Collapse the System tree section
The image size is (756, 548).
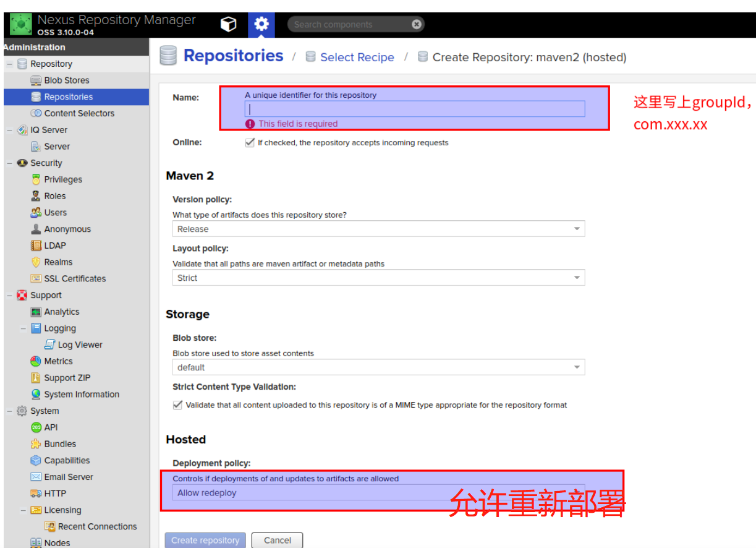pyautogui.click(x=9, y=411)
